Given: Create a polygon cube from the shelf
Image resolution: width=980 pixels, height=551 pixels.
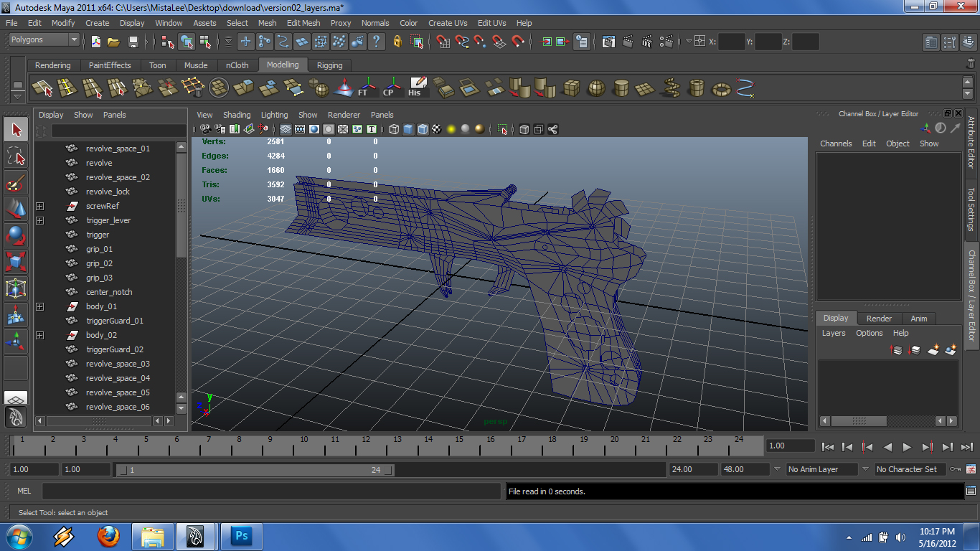Looking at the screenshot, I should [x=571, y=88].
